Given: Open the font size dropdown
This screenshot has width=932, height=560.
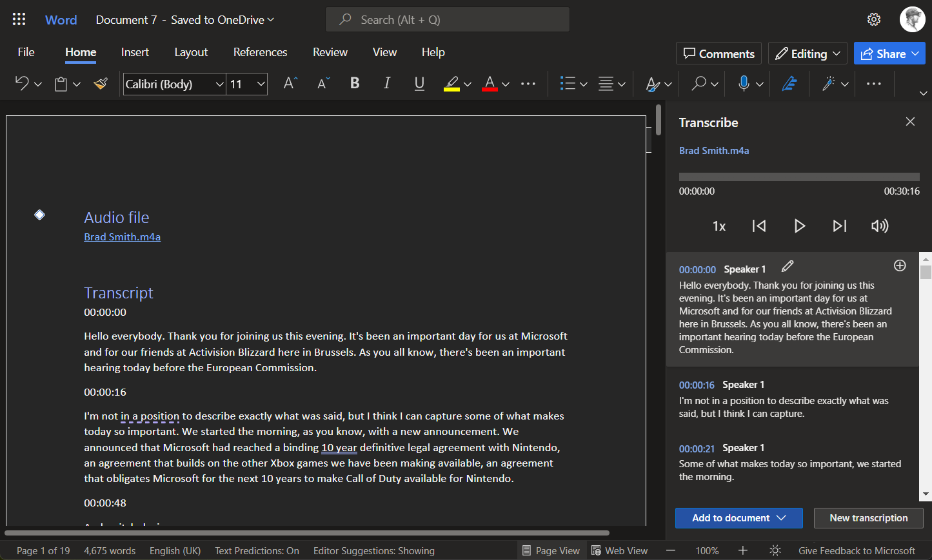Looking at the screenshot, I should click(x=261, y=84).
